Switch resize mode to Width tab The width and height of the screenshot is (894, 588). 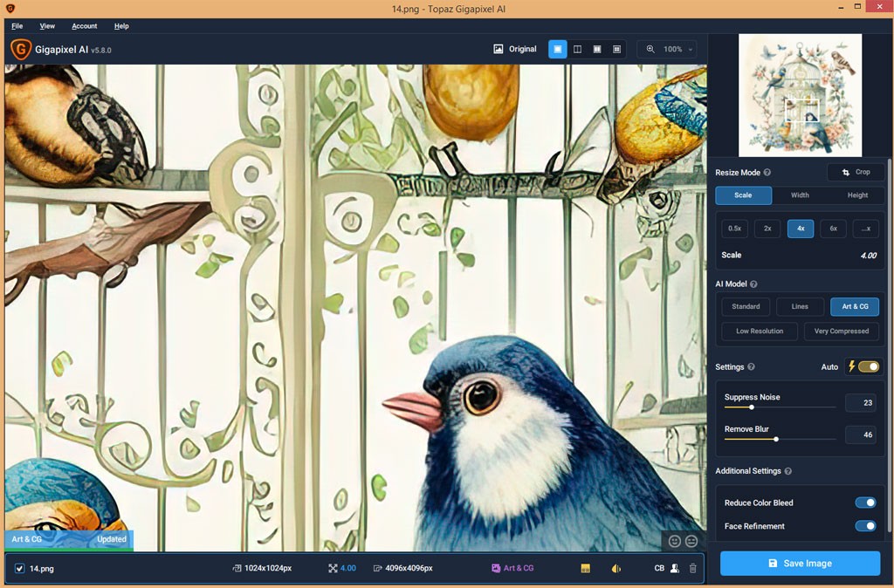(800, 195)
